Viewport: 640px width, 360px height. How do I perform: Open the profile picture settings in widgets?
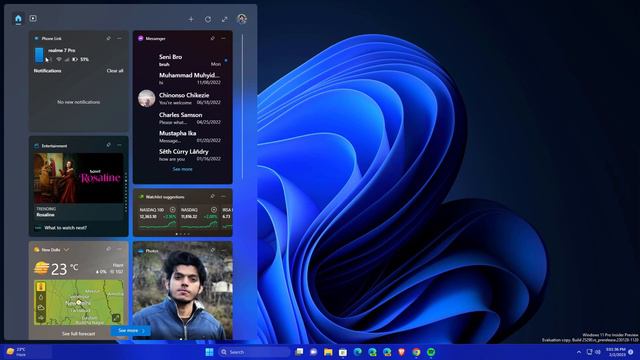242,19
